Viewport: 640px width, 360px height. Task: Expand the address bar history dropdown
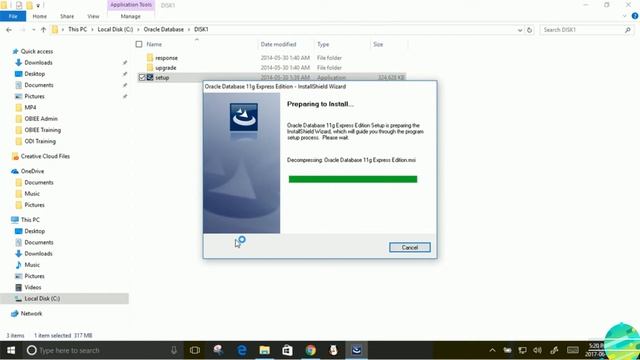(x=520, y=30)
